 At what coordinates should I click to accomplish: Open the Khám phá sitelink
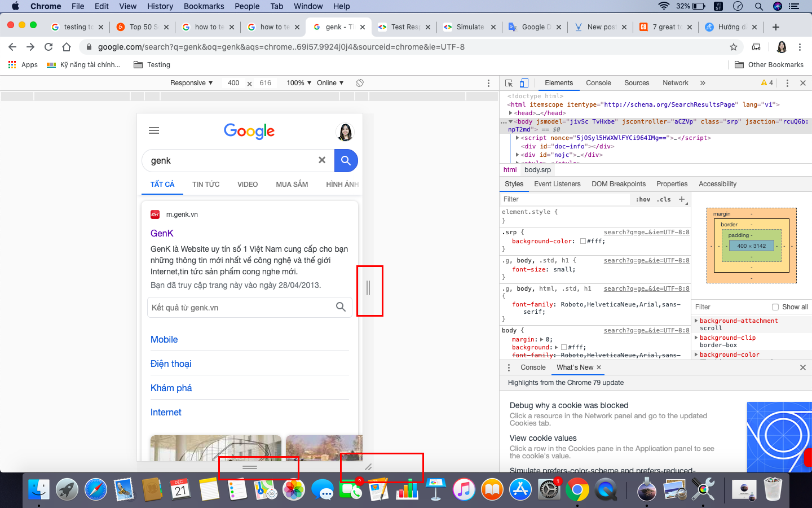click(x=171, y=388)
